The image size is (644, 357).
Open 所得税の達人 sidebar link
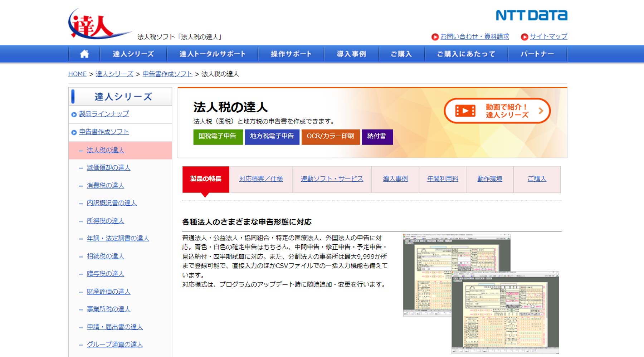(106, 221)
